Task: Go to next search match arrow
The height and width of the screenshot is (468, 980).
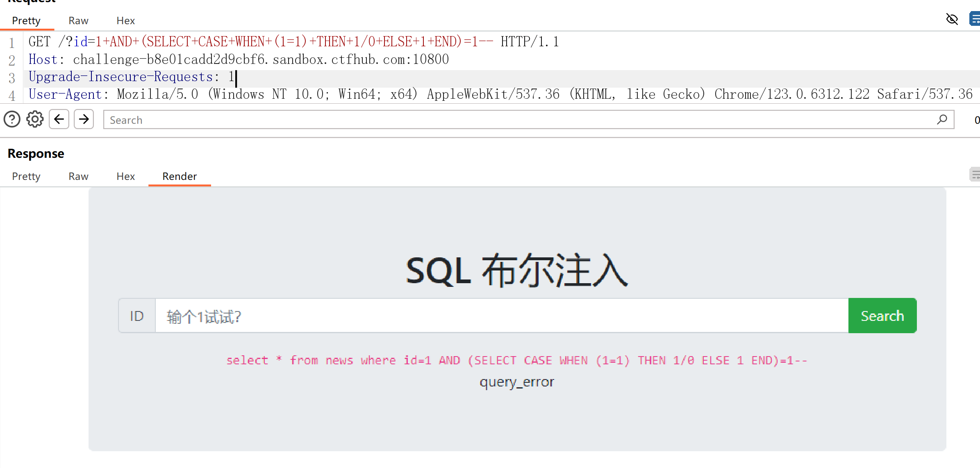Action: (84, 119)
